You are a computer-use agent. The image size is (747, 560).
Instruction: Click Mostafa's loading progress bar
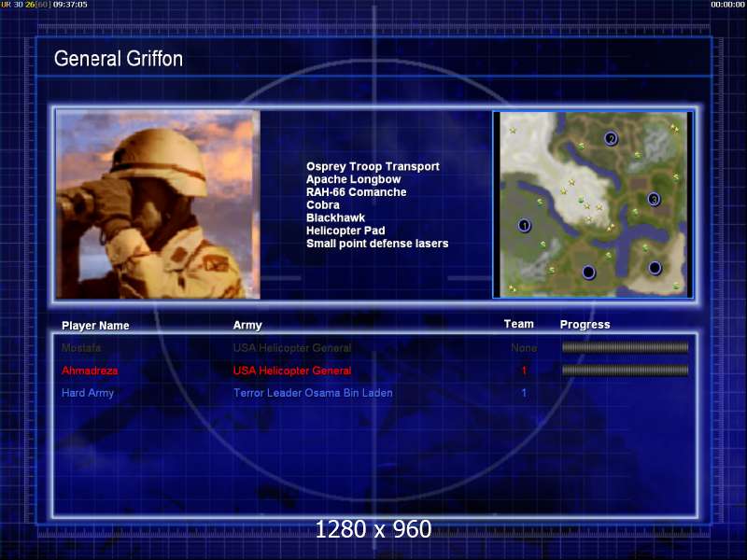pos(625,347)
